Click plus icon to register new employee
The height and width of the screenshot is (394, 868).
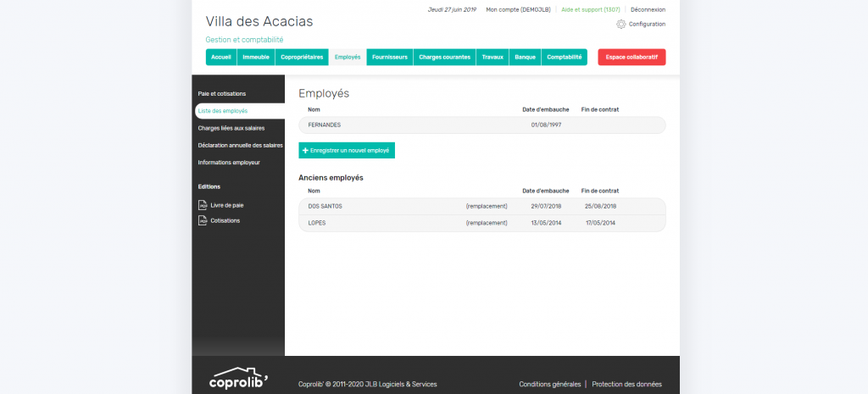[305, 150]
